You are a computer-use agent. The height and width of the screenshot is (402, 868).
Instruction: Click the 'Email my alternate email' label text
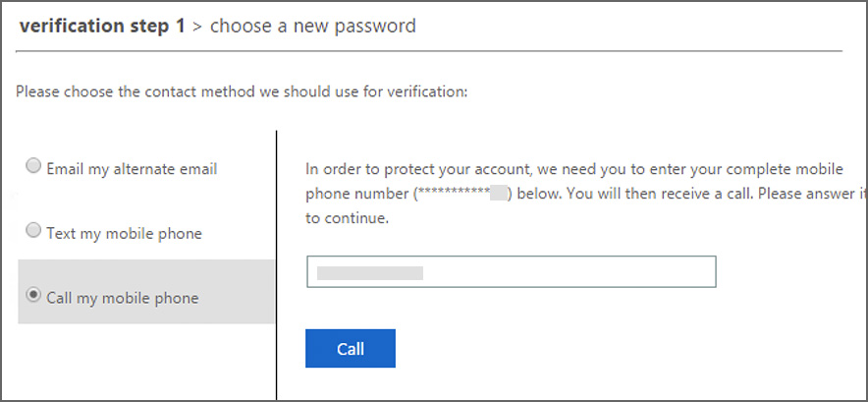click(132, 168)
